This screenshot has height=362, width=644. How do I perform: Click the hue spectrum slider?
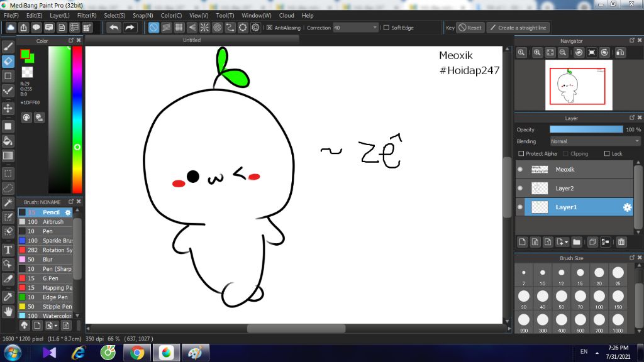click(77, 119)
